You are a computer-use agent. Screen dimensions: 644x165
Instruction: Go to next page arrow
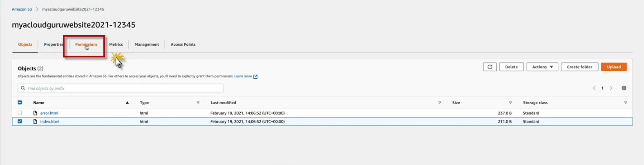click(611, 88)
